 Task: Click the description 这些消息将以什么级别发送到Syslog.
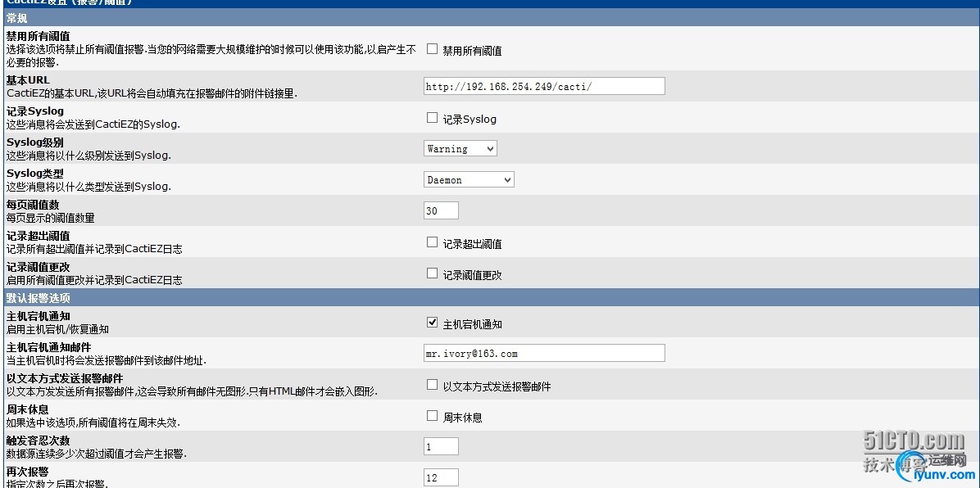[88, 155]
